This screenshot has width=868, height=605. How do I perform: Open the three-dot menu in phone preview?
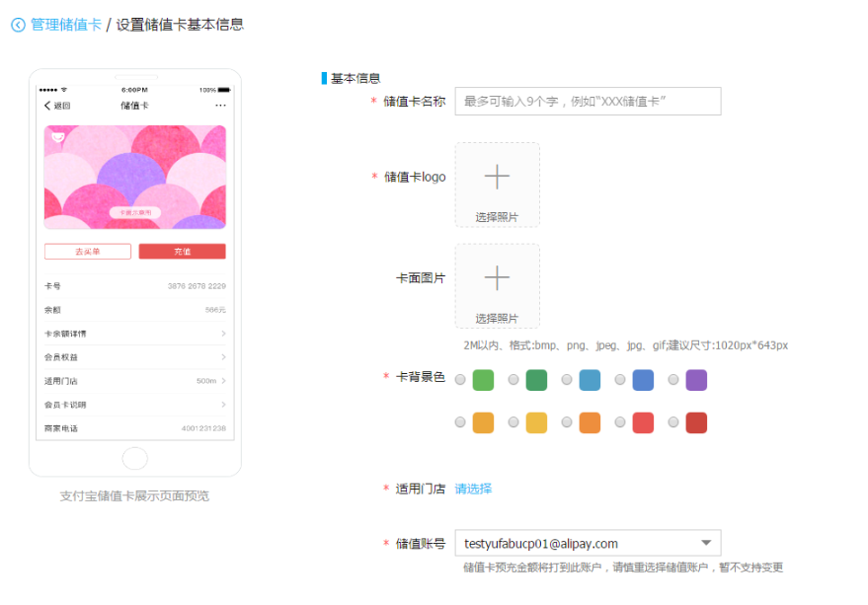[x=221, y=106]
